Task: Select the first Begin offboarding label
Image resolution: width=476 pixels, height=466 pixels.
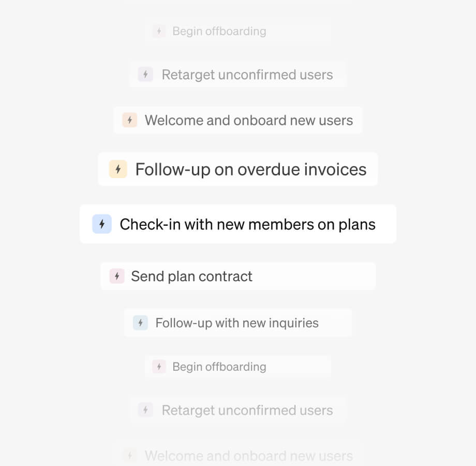Action: tap(219, 31)
